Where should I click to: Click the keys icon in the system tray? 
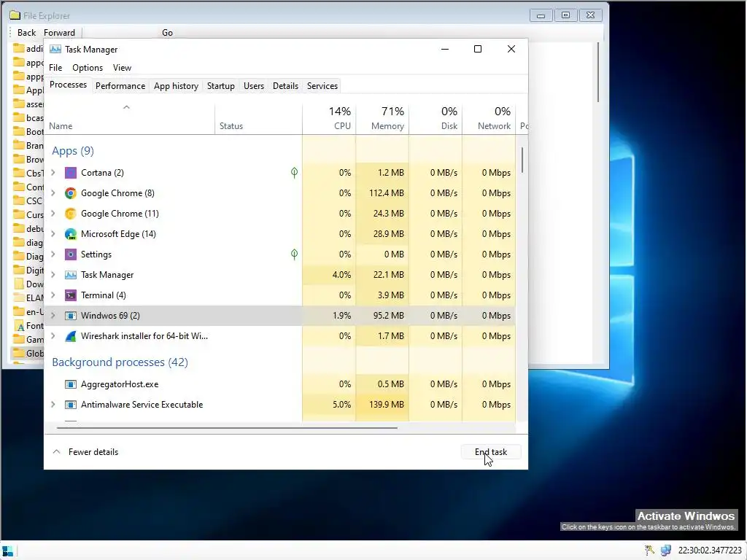[x=649, y=551]
